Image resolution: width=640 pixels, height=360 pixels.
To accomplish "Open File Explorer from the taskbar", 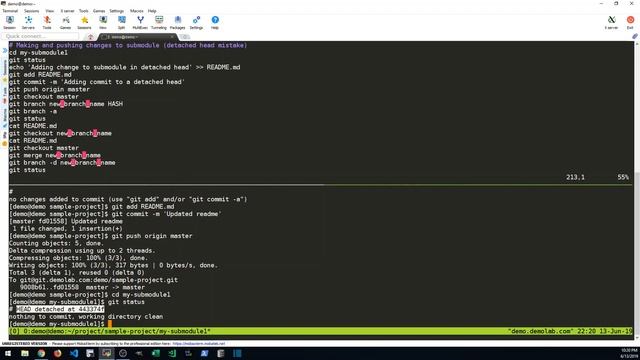I will [25, 353].
